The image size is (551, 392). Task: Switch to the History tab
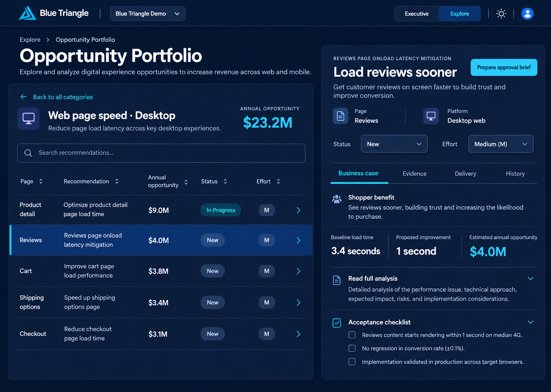(x=515, y=173)
